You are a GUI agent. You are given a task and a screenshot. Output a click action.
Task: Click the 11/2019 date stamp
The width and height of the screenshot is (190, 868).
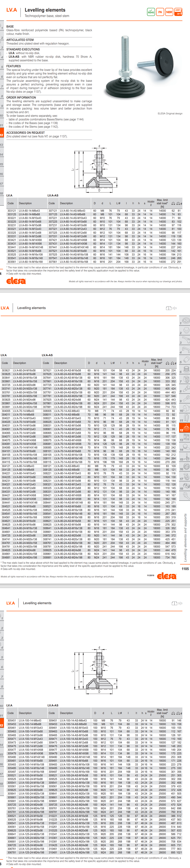point(150,576)
